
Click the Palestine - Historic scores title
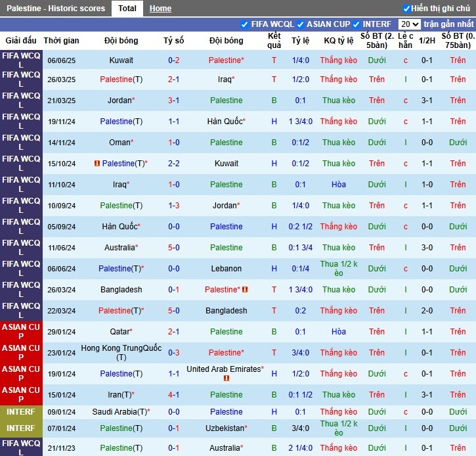[56, 8]
